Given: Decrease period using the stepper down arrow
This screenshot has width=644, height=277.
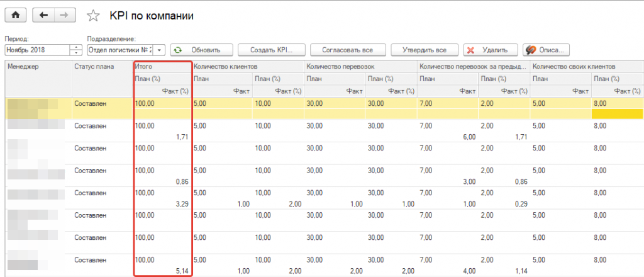Looking at the screenshot, I should click(x=76, y=53).
